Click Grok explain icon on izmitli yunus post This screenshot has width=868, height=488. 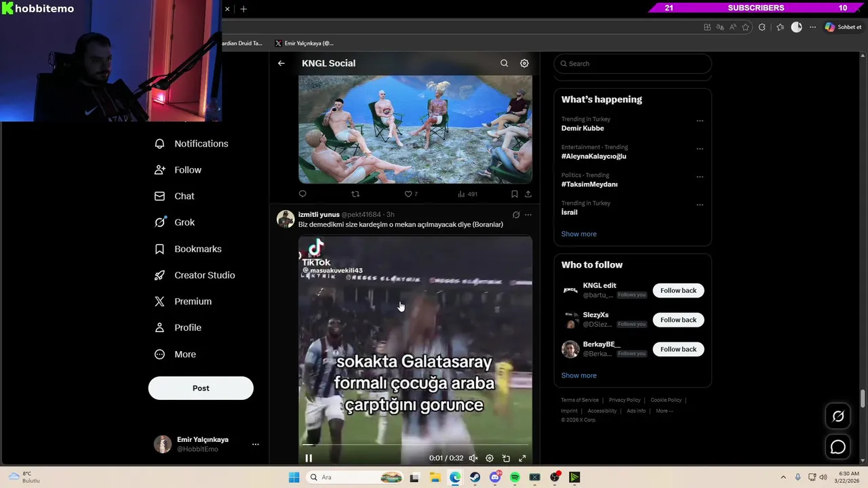[x=516, y=215]
